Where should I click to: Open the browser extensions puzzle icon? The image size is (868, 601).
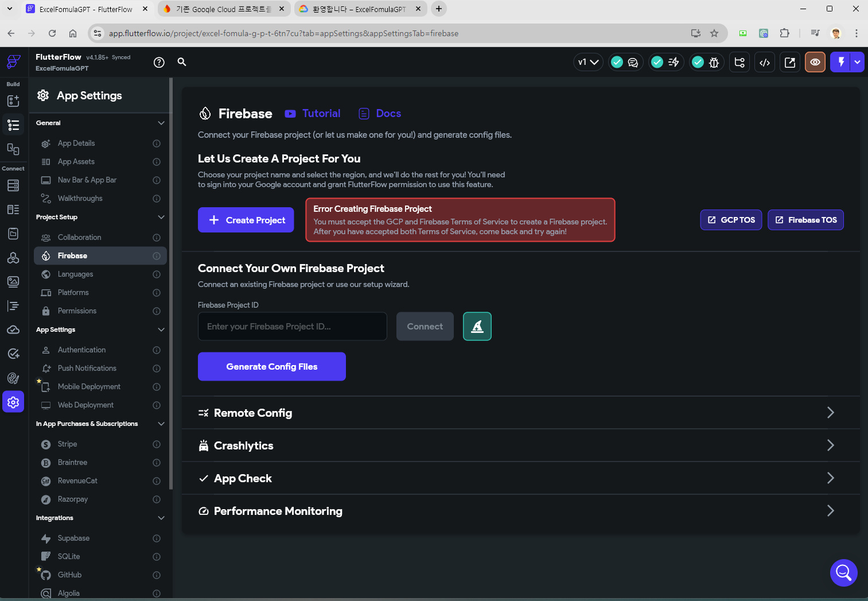tap(784, 33)
